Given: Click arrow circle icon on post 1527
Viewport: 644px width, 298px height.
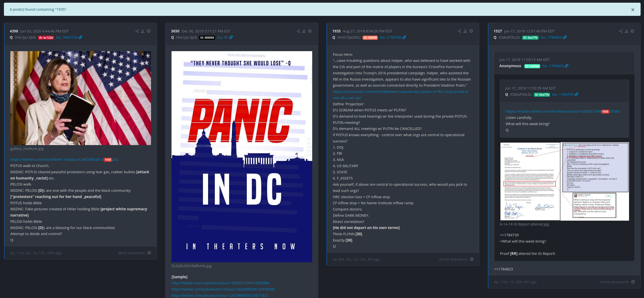Looking at the screenshot, I should (632, 31).
